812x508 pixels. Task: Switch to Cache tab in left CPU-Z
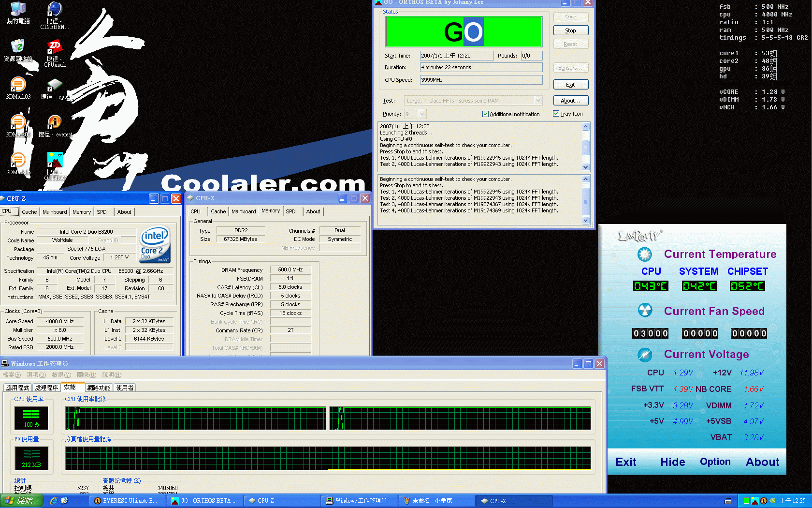point(29,212)
